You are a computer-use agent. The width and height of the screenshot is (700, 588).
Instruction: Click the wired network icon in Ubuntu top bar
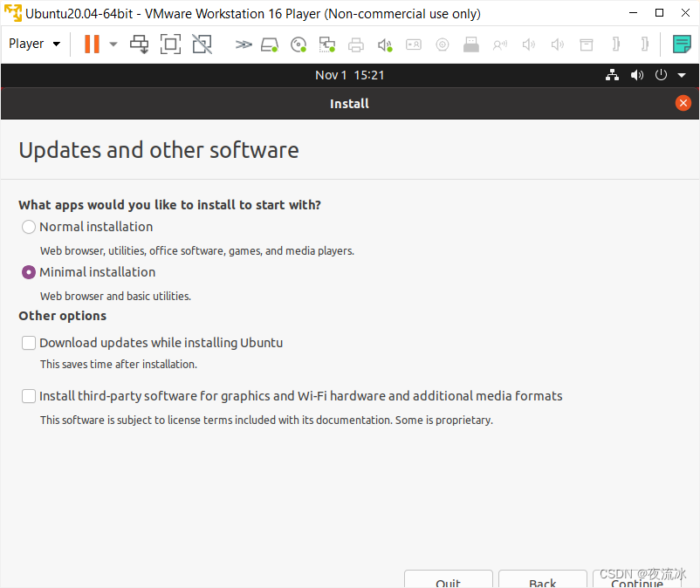pos(612,75)
